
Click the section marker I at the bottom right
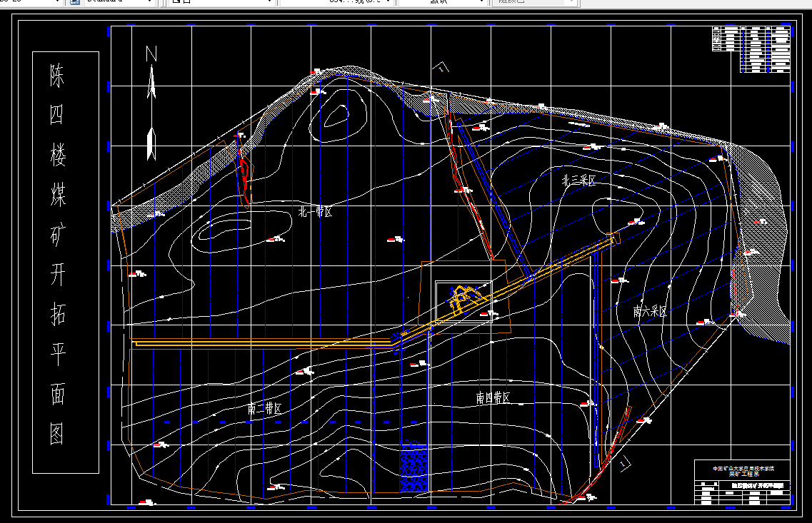(624, 464)
